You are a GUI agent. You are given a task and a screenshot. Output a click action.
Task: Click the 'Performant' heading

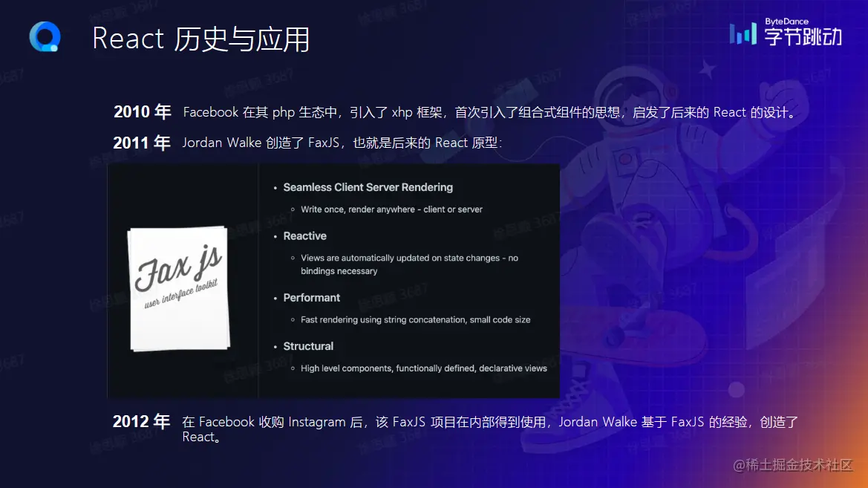coord(312,297)
